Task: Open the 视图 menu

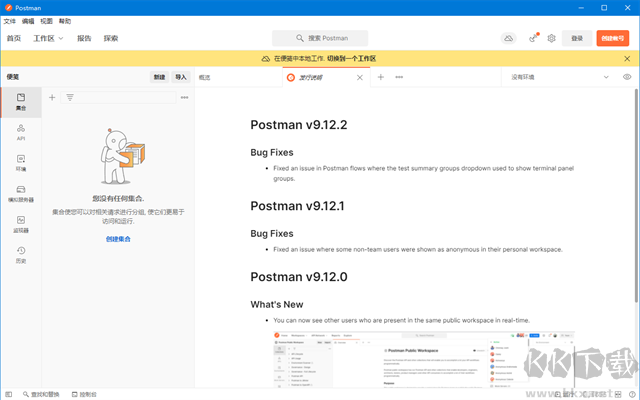Action: coord(46,21)
